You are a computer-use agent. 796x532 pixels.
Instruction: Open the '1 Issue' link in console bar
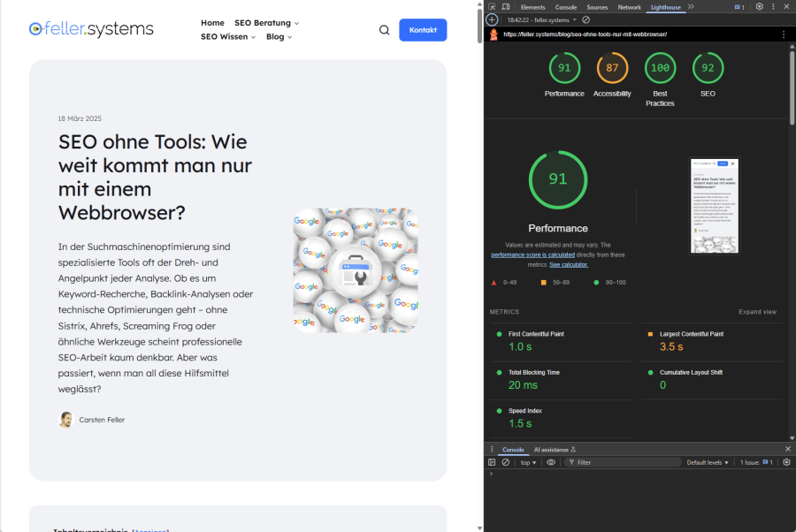(x=756, y=462)
